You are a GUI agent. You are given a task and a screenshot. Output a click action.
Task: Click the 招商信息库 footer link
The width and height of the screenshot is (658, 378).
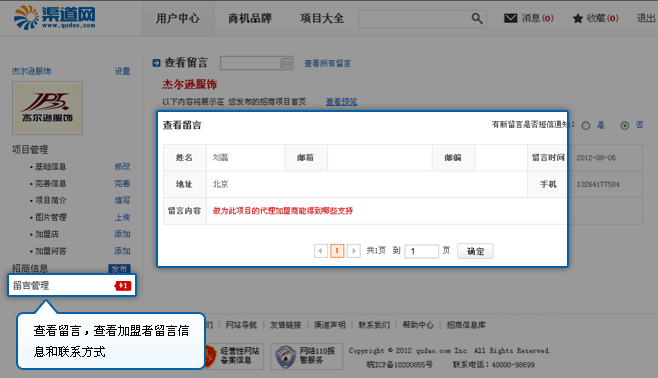point(466,325)
